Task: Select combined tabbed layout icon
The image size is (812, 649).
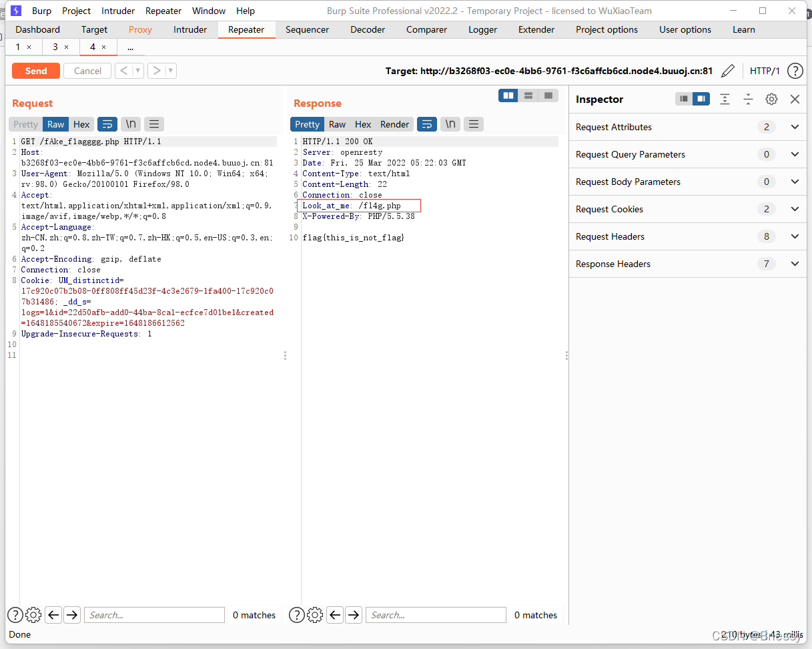Action: pos(548,95)
